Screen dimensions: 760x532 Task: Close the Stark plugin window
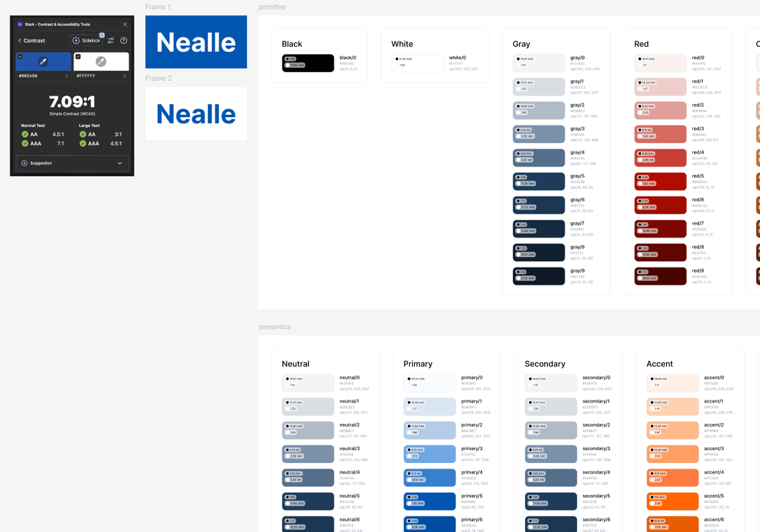click(125, 24)
